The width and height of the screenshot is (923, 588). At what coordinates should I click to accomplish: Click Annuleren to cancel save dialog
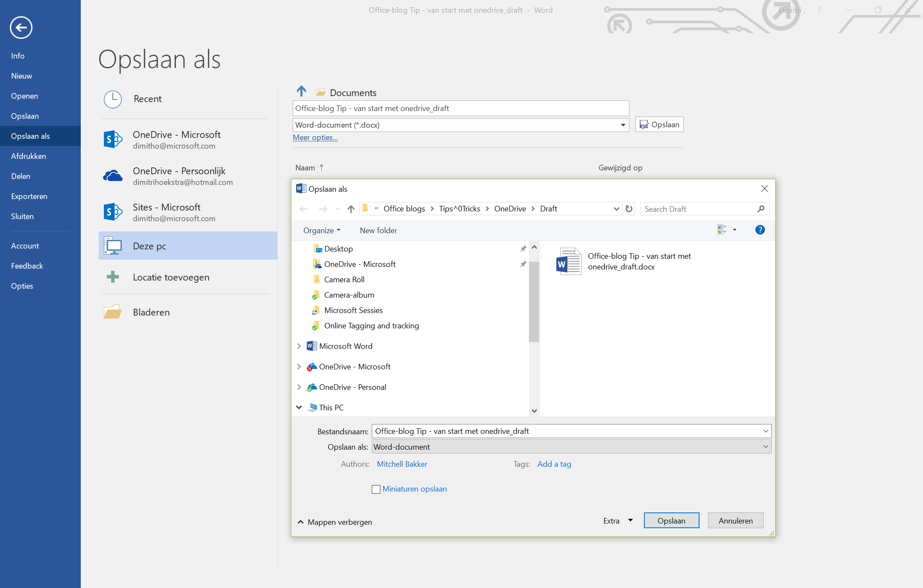(x=735, y=520)
